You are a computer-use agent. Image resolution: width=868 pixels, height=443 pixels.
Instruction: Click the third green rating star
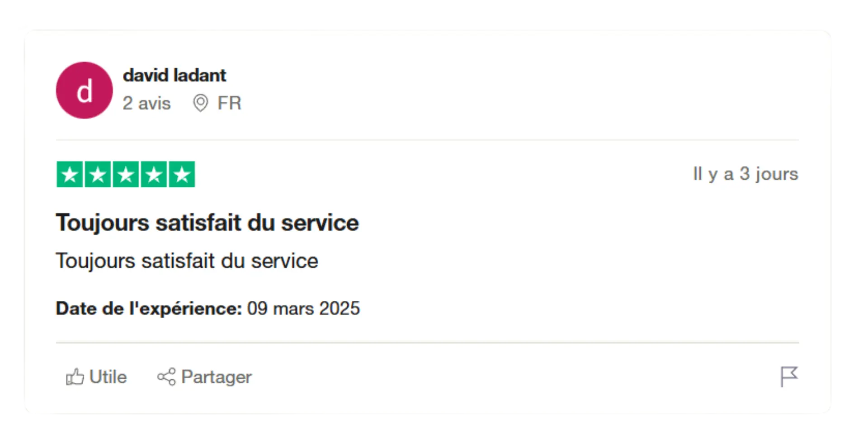pos(126,174)
